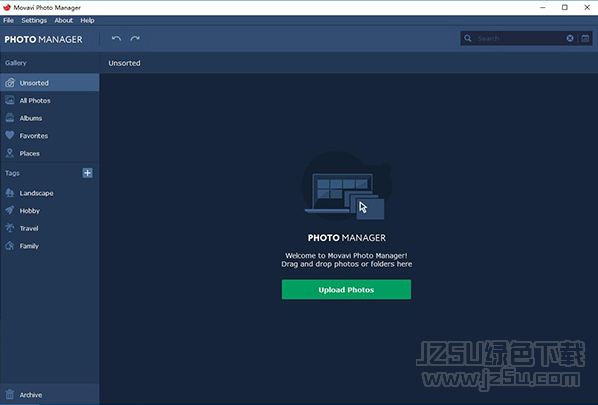Open the calendar date filter icon
598x405 pixels.
(585, 39)
